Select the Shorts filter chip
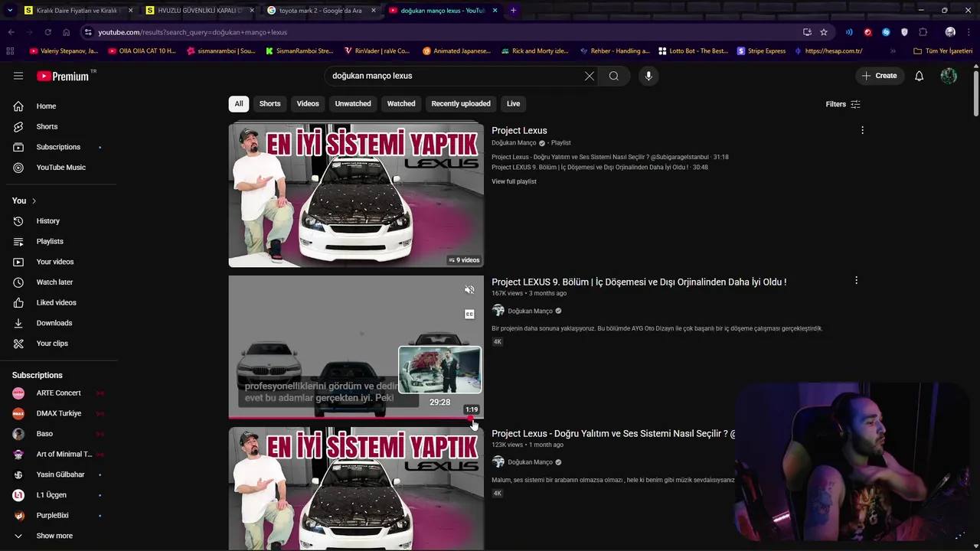The image size is (980, 551). pyautogui.click(x=269, y=104)
